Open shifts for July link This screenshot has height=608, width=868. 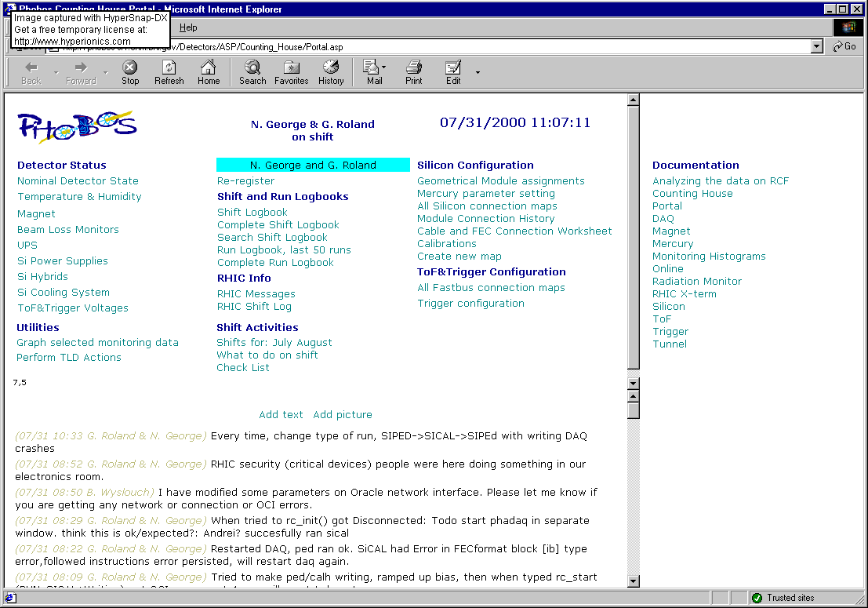[x=282, y=343]
